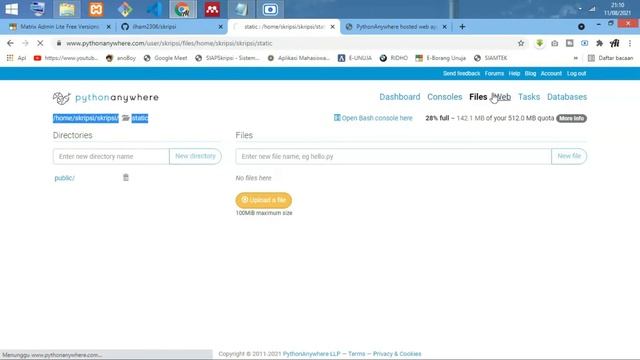Navigate to /home/skripsi/skripsi/ path
Viewport: 640px width, 360px height.
coord(86,118)
